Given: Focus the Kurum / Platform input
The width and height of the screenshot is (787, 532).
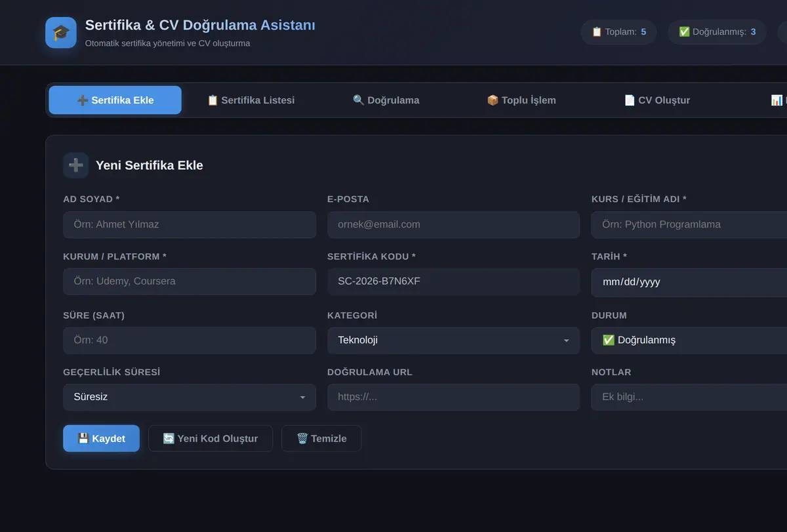Looking at the screenshot, I should [x=190, y=281].
